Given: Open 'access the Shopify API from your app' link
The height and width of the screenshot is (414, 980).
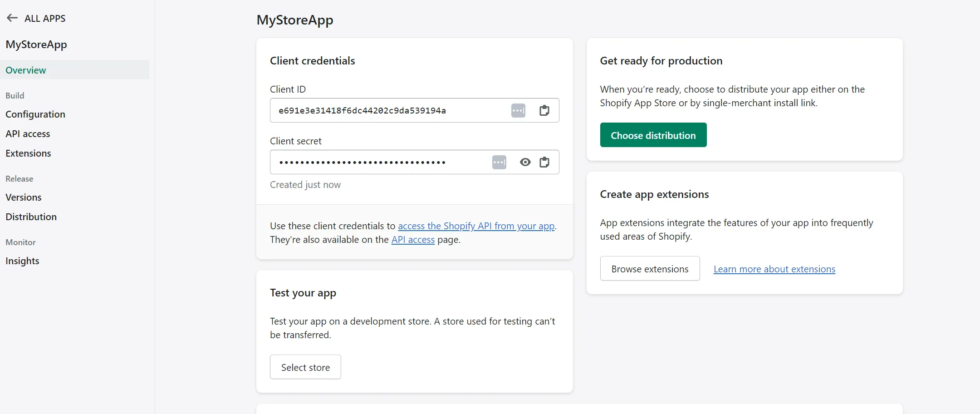Looking at the screenshot, I should pos(476,226).
